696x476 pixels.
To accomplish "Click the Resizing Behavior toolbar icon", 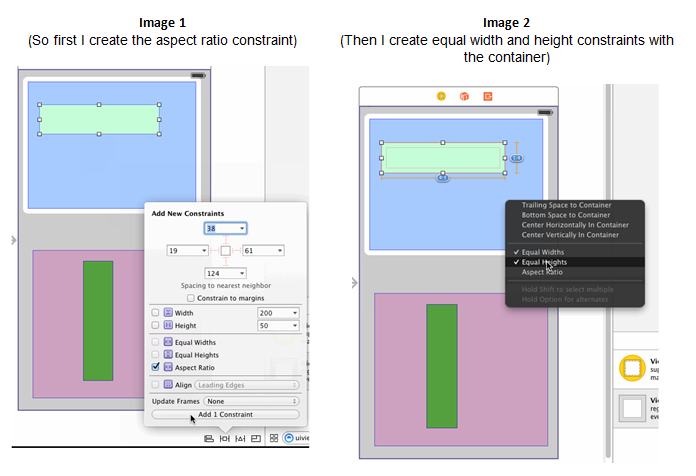I will 256,438.
